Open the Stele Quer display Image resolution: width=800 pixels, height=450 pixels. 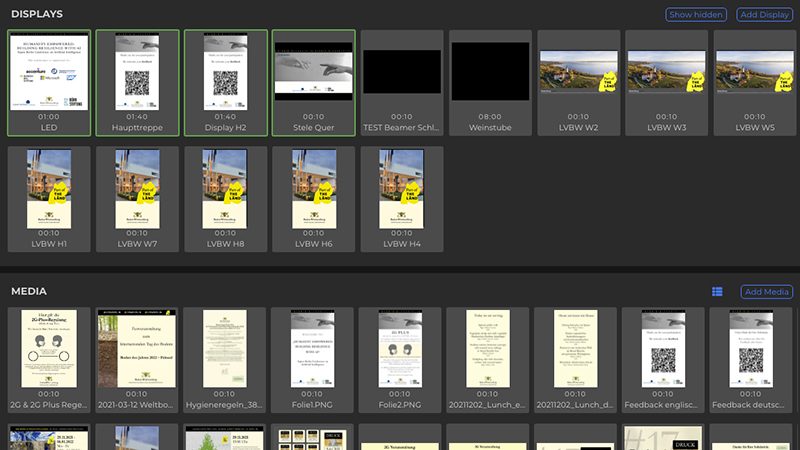[x=313, y=80]
